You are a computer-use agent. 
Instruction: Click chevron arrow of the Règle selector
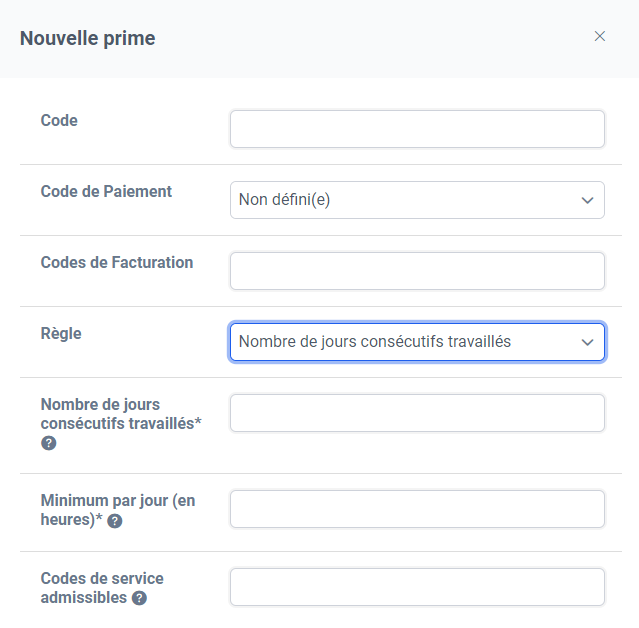click(x=587, y=342)
